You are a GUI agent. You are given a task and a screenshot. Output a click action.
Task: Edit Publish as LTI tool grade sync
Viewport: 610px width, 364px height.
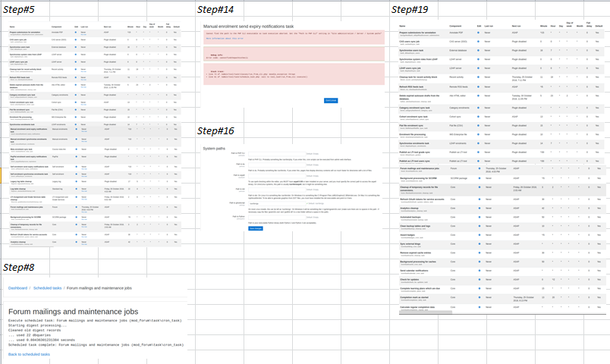pos(478,152)
